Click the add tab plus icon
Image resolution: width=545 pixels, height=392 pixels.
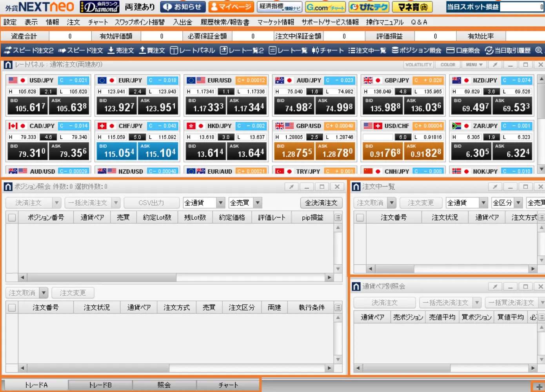pos(539,387)
